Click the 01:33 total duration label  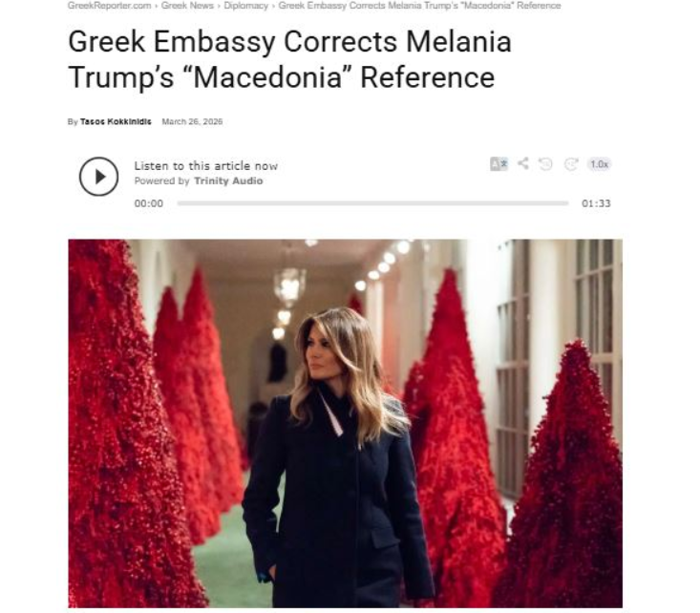(596, 203)
